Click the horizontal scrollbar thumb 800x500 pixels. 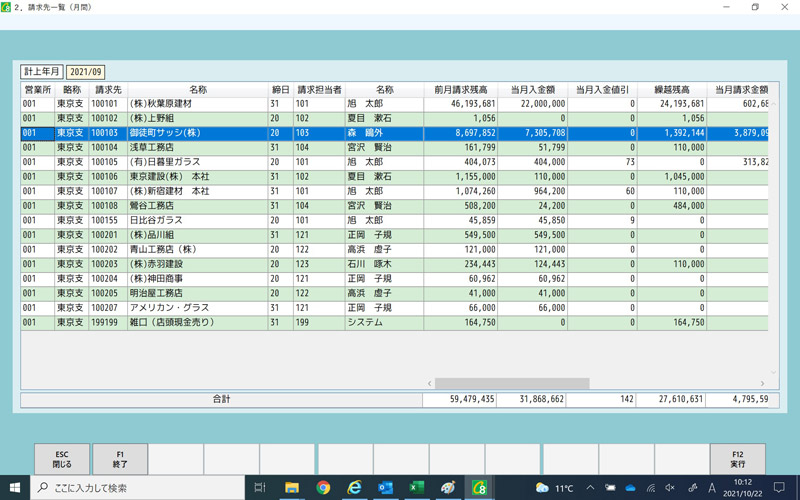click(512, 383)
